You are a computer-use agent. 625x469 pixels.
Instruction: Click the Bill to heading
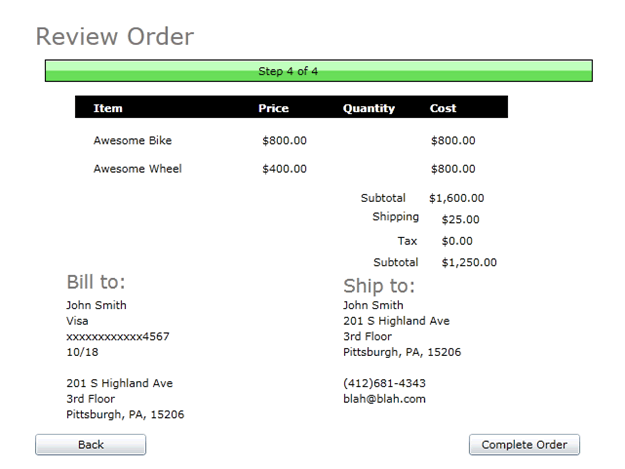[96, 282]
